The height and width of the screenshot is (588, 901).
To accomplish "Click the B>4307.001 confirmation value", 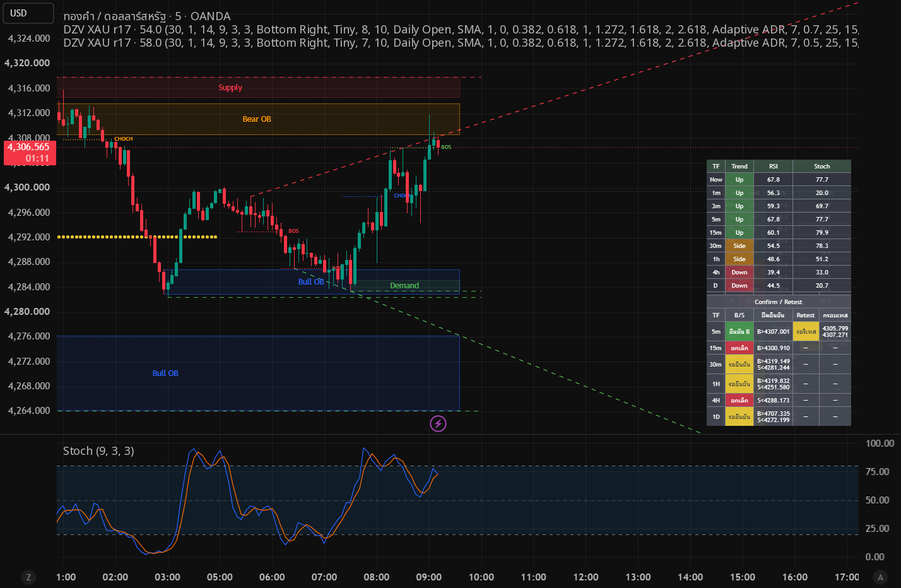I will click(774, 331).
